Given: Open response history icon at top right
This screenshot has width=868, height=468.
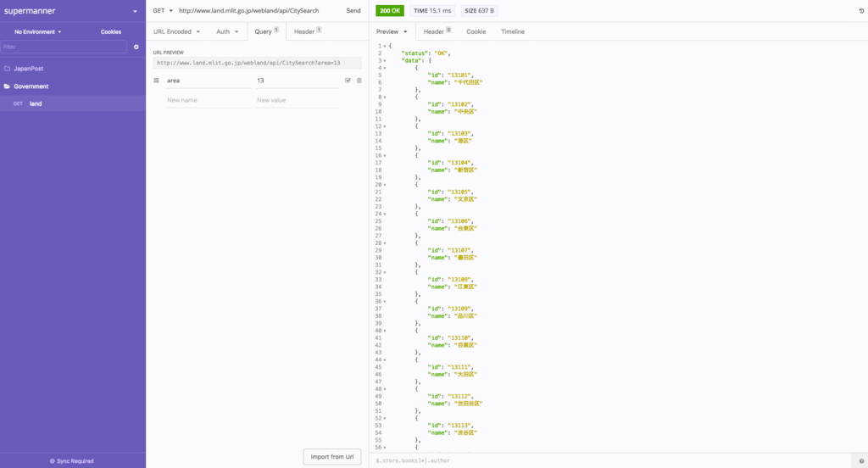Looking at the screenshot, I should click(861, 10).
